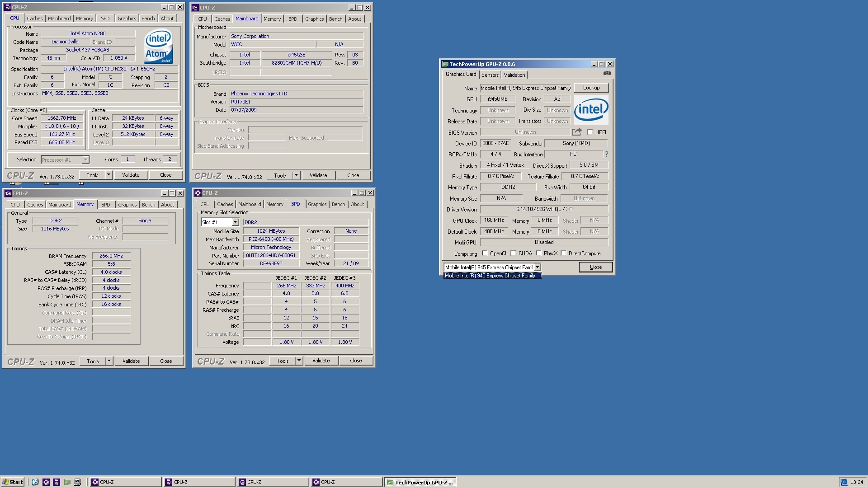Click Validate in the CPU-Z SPD window

tap(321, 361)
